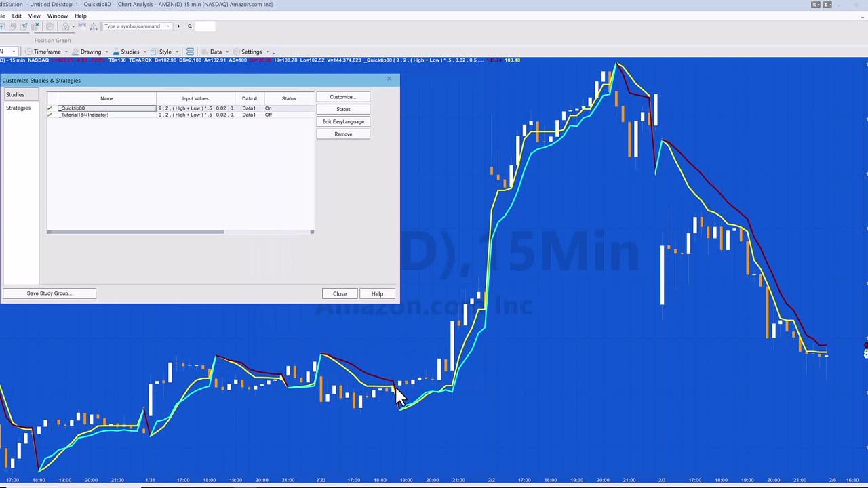Select the _Tutorial184(Indicator) study row
The image size is (868, 488).
click(x=180, y=115)
